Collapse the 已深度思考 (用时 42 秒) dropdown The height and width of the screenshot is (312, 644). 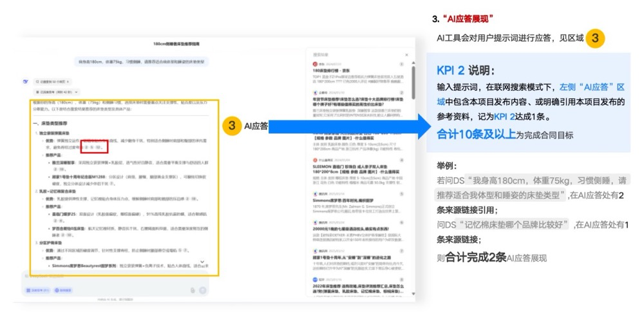(x=57, y=92)
